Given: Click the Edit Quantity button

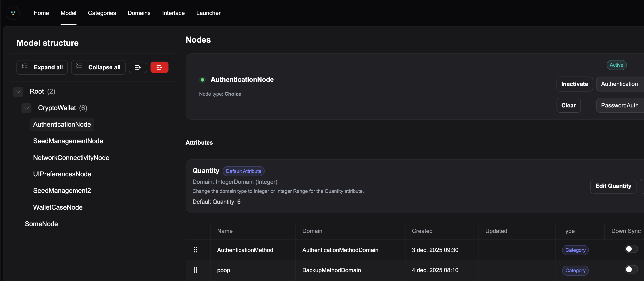Looking at the screenshot, I should point(613,186).
